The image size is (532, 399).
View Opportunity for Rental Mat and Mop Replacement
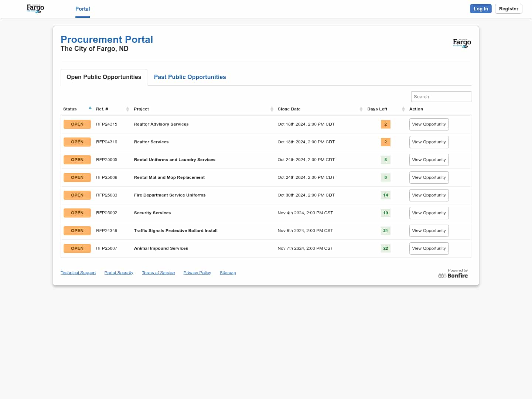(x=429, y=178)
